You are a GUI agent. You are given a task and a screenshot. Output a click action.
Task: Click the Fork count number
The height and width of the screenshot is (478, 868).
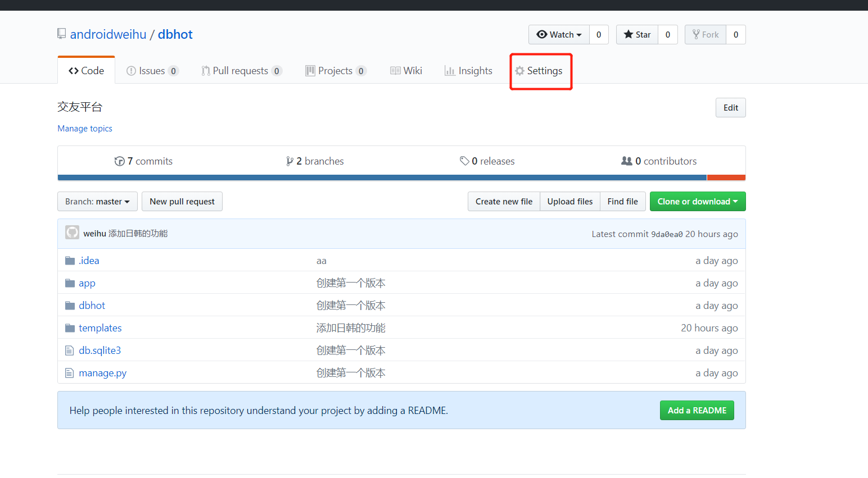(736, 35)
